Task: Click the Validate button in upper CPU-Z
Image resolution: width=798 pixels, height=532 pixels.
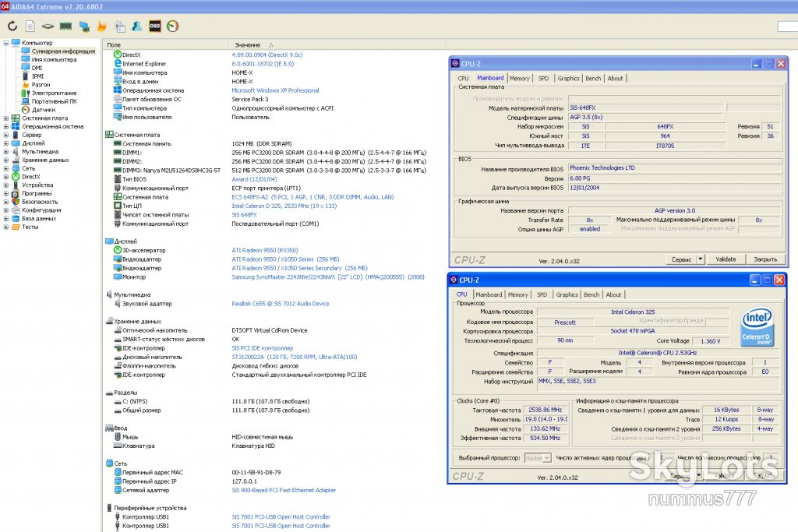Action: pos(726,259)
